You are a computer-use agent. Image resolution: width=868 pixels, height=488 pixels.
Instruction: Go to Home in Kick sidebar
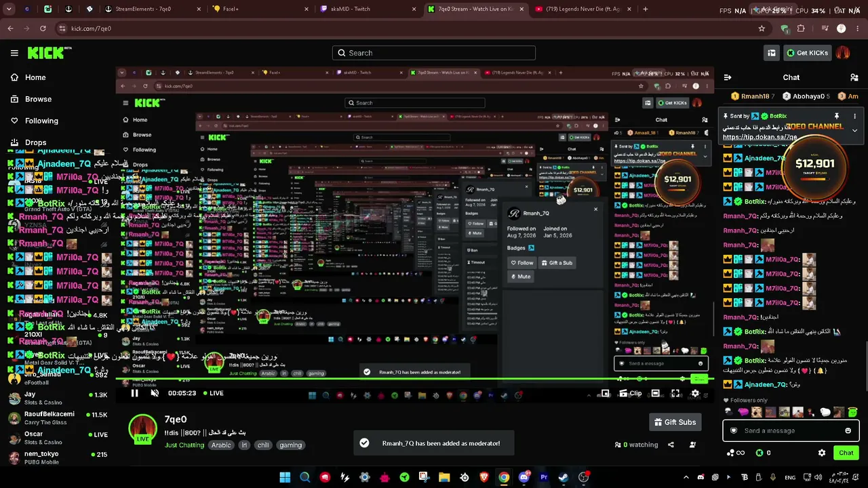pyautogui.click(x=28, y=77)
